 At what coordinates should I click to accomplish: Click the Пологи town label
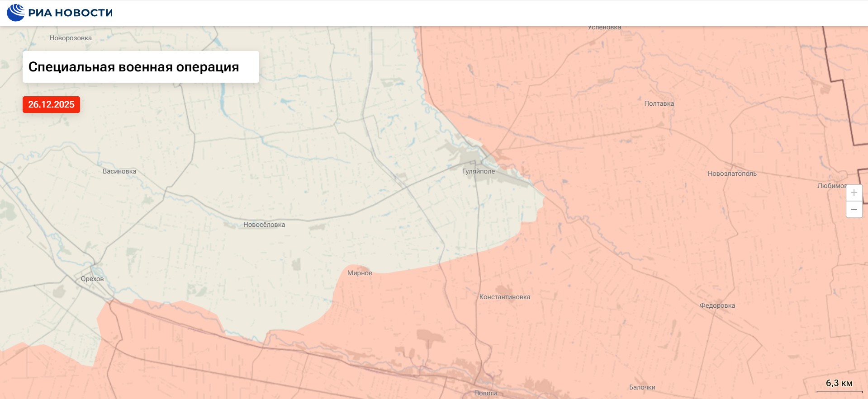485,393
